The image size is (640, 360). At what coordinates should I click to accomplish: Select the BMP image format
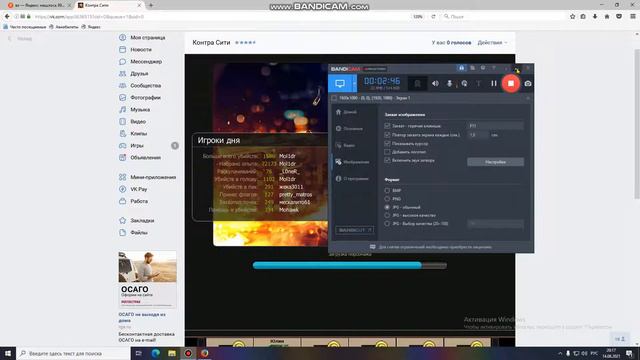point(387,190)
